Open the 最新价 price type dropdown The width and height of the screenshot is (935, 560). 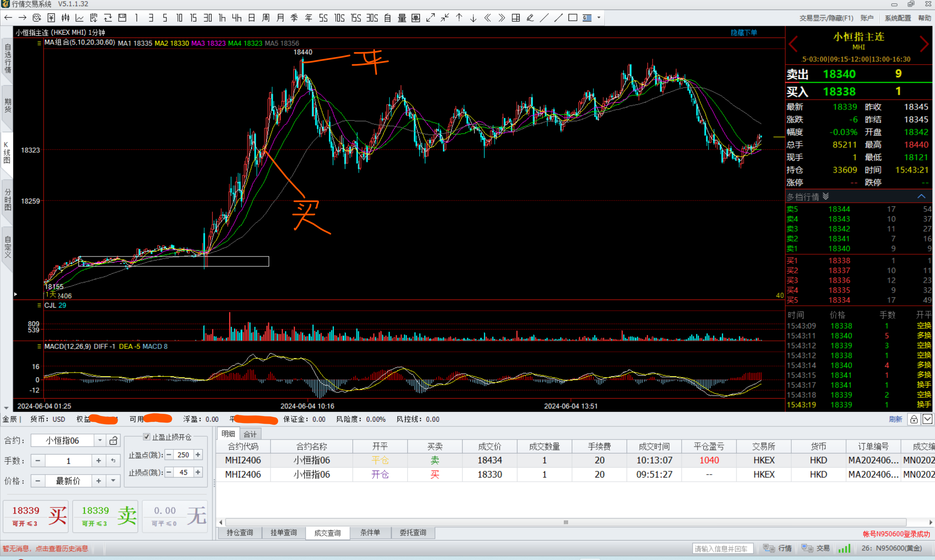pyautogui.click(x=113, y=481)
